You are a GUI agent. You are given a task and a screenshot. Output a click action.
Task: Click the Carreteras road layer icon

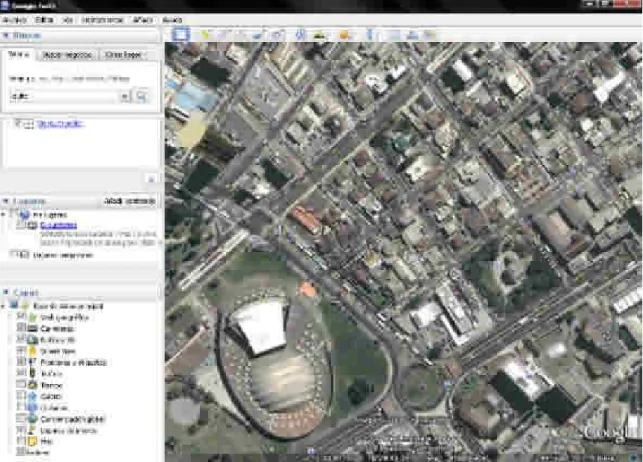point(32,328)
